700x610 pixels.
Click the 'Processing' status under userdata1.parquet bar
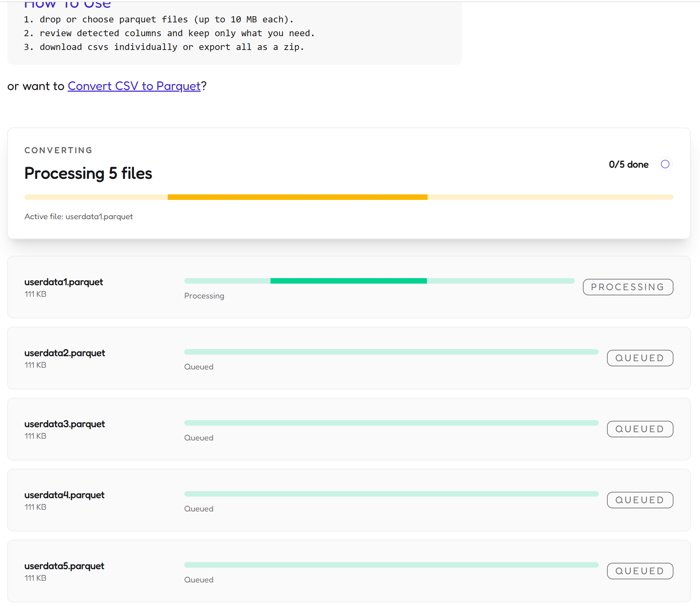(204, 296)
